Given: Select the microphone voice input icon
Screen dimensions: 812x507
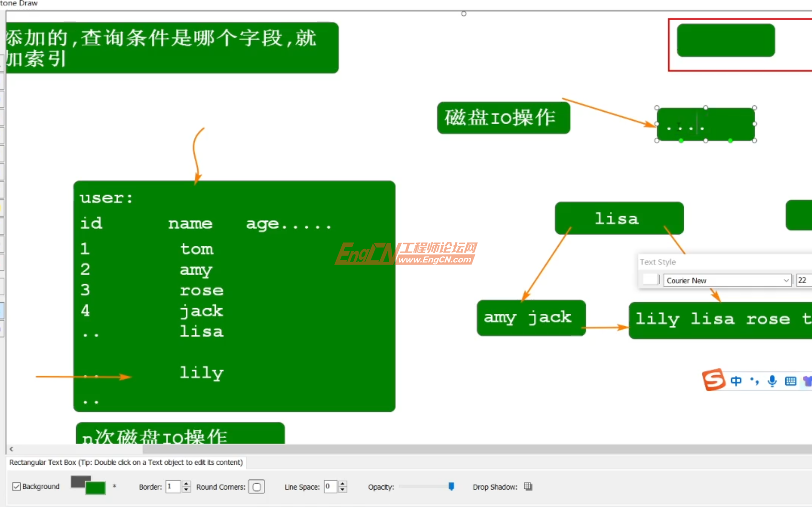Looking at the screenshot, I should pyautogui.click(x=772, y=381).
